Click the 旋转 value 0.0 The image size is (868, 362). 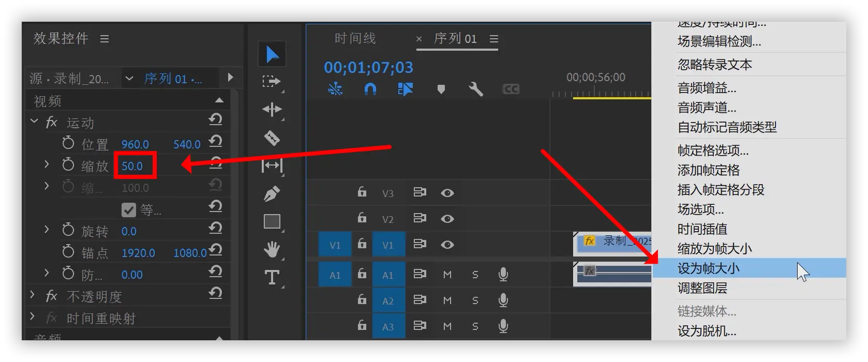[129, 231]
